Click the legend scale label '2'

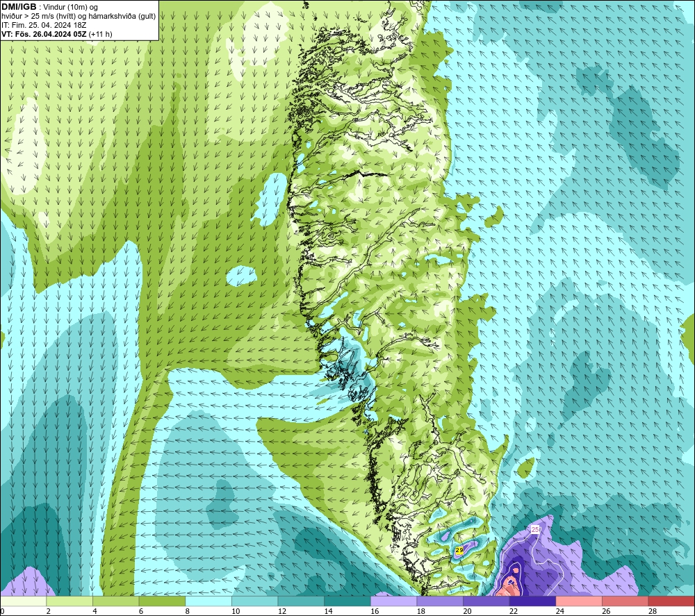pyautogui.click(x=49, y=611)
